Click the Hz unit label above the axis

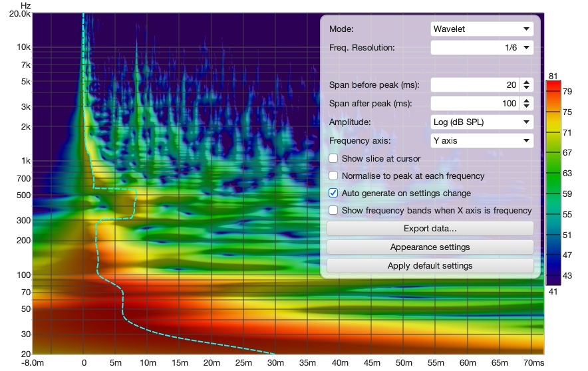25,5
